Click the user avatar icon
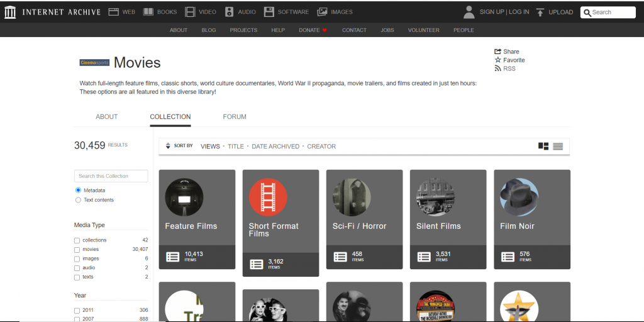 (x=469, y=13)
